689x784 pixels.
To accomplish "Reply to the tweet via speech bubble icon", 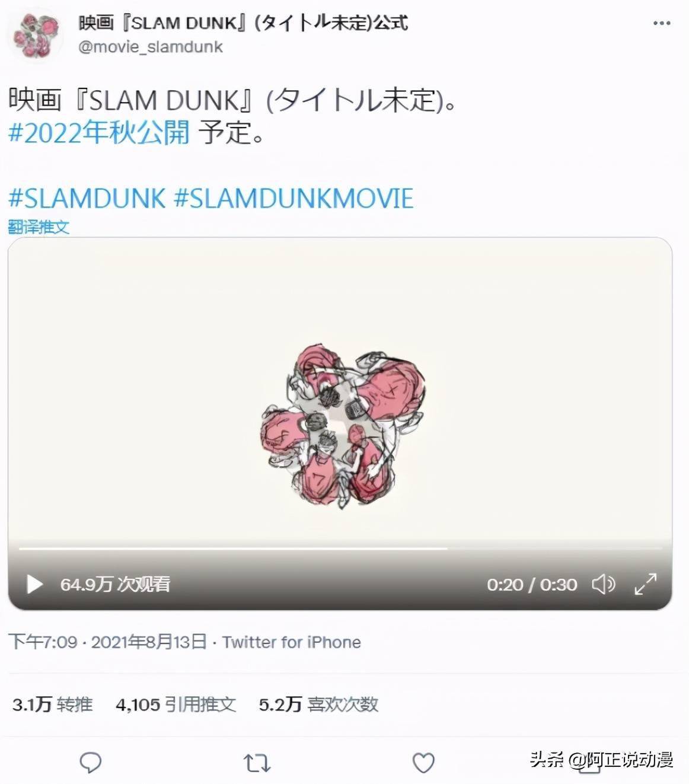I will tap(90, 763).
